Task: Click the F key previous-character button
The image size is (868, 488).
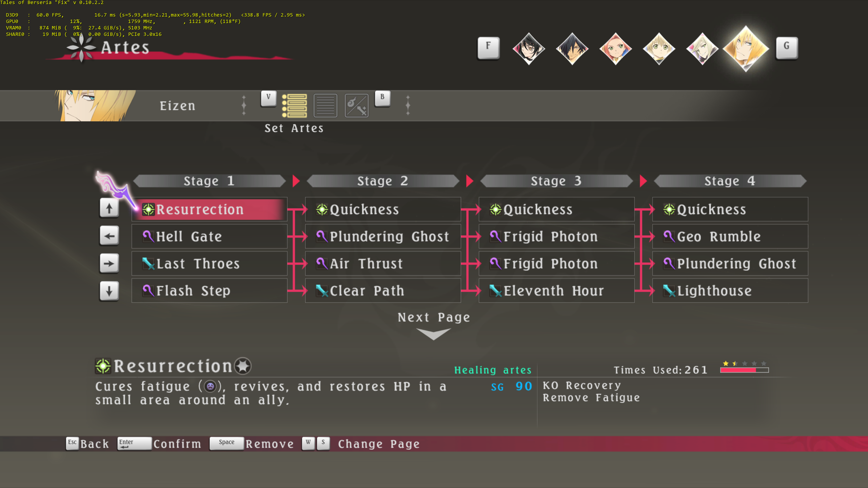Action: tap(488, 48)
